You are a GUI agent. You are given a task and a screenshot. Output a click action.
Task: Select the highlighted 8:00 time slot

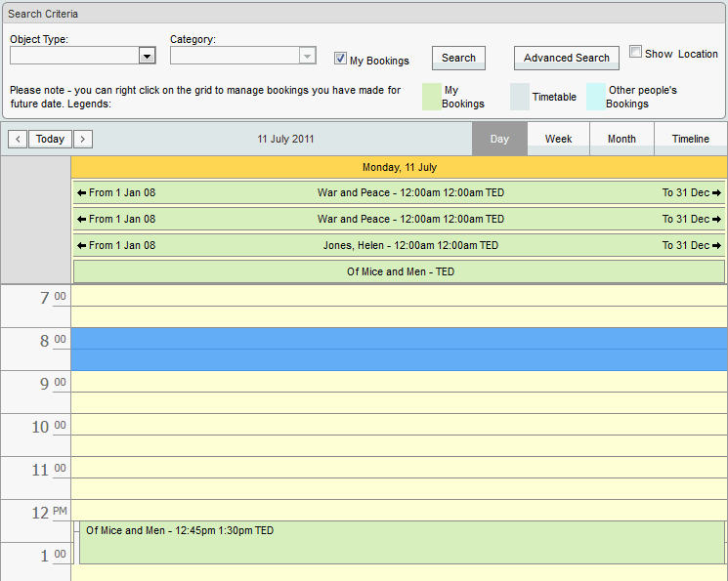(x=400, y=339)
